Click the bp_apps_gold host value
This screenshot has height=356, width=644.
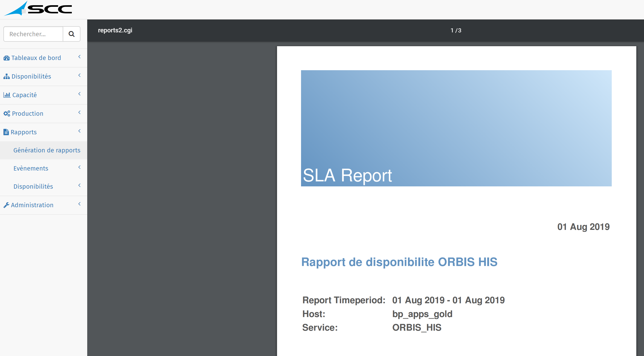click(422, 314)
